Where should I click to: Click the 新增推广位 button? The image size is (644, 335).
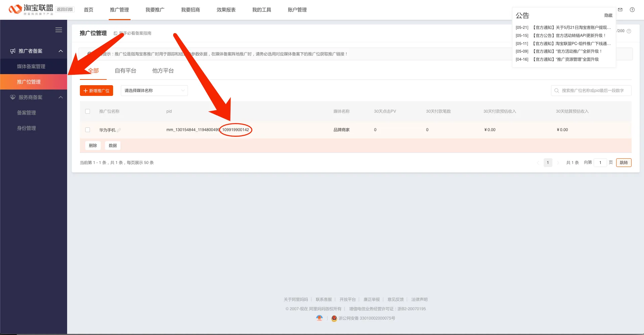pyautogui.click(x=96, y=91)
